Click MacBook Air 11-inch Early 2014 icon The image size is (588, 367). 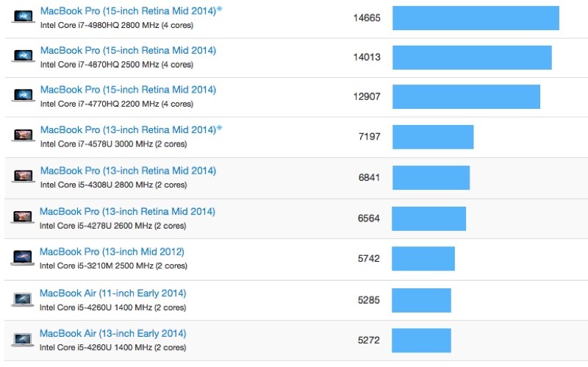[23, 299]
